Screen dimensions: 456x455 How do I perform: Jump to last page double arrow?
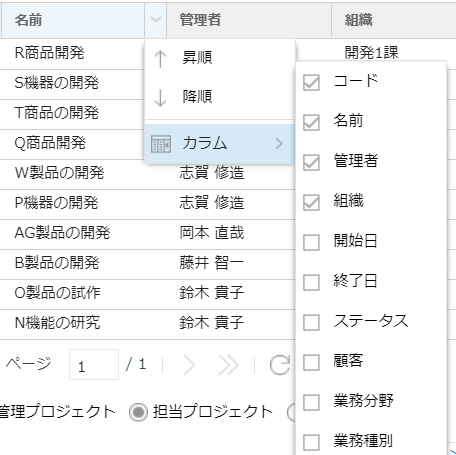click(228, 365)
